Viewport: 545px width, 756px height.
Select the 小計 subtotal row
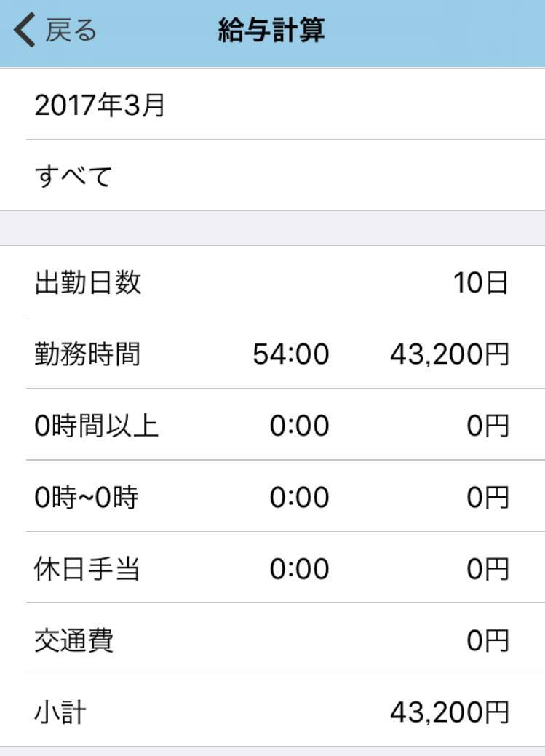click(272, 711)
